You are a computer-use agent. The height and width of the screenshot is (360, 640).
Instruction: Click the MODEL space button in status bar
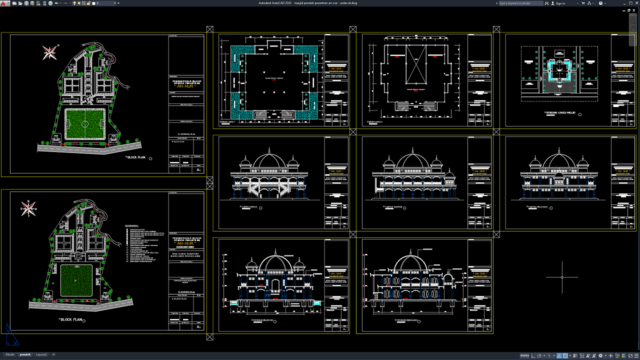[x=524, y=355]
